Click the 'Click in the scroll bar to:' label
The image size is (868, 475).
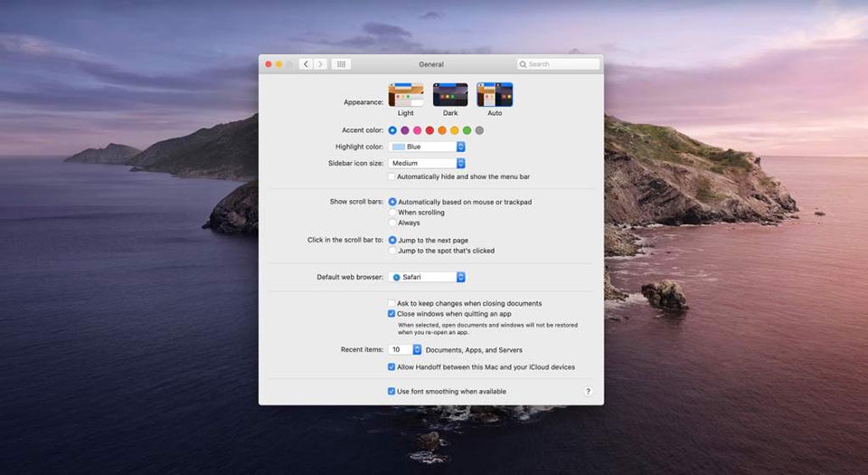pyautogui.click(x=345, y=240)
